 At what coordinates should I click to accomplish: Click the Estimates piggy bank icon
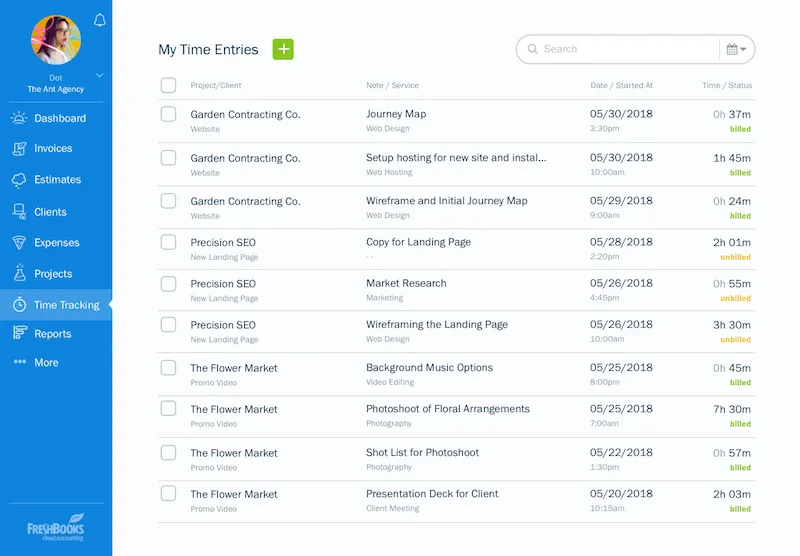19,180
